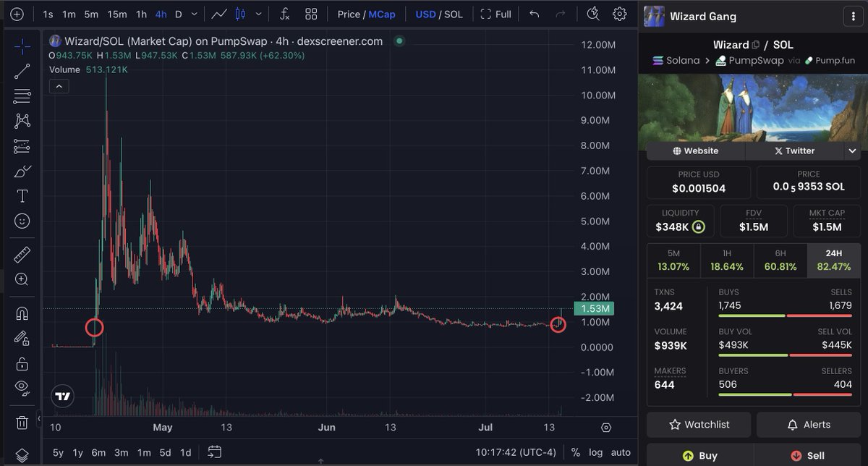The height and width of the screenshot is (466, 868).
Task: Enter Full screen mode
Action: pos(495,14)
